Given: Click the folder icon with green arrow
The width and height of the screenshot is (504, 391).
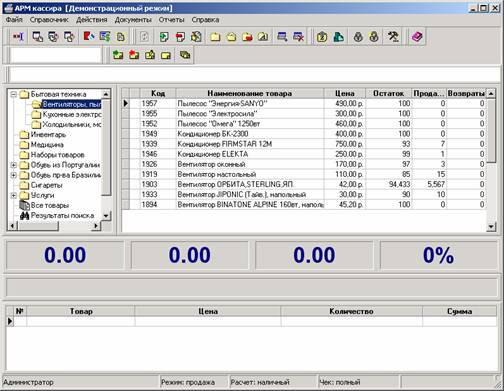Looking at the screenshot, I should pyautogui.click(x=118, y=55).
